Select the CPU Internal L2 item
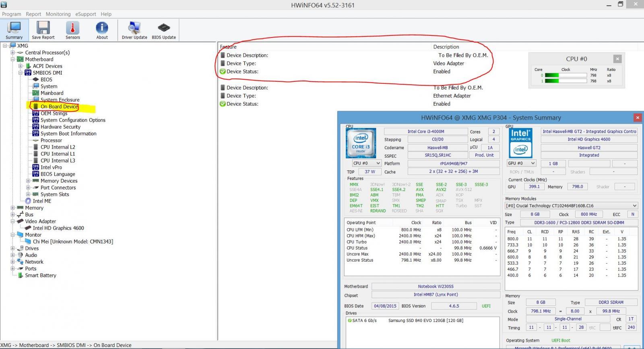This screenshot has height=349, width=644. (58, 147)
